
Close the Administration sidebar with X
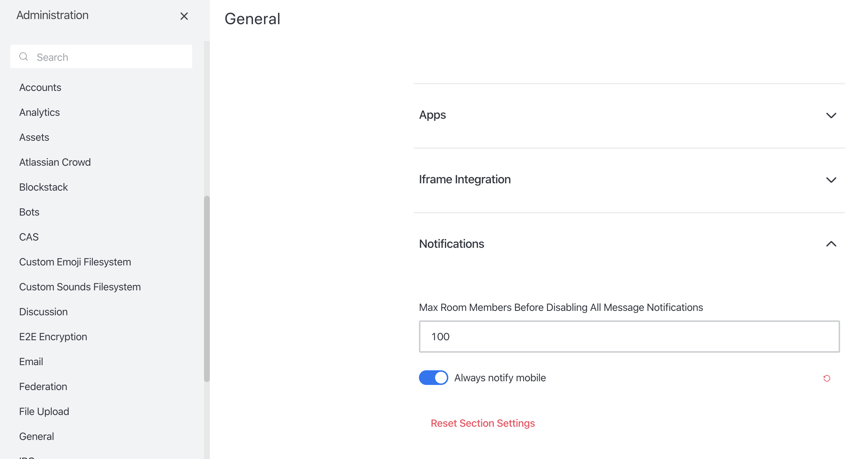[184, 16]
